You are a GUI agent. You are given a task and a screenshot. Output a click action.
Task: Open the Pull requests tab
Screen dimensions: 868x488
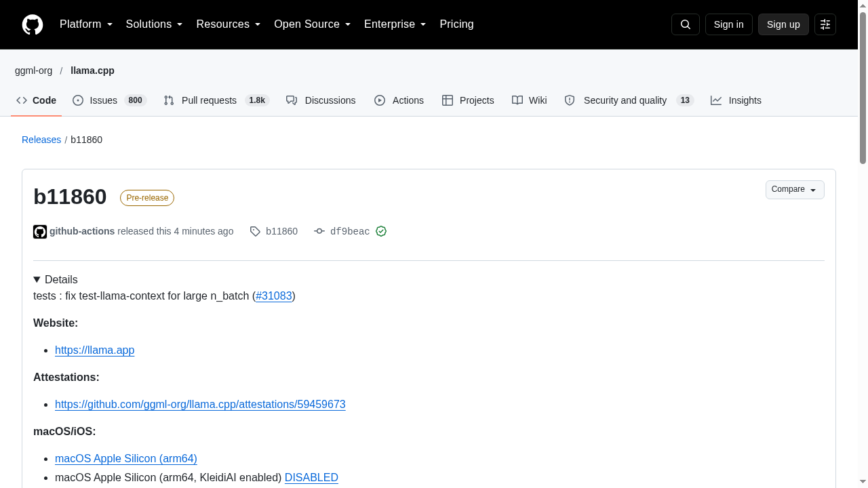click(216, 100)
